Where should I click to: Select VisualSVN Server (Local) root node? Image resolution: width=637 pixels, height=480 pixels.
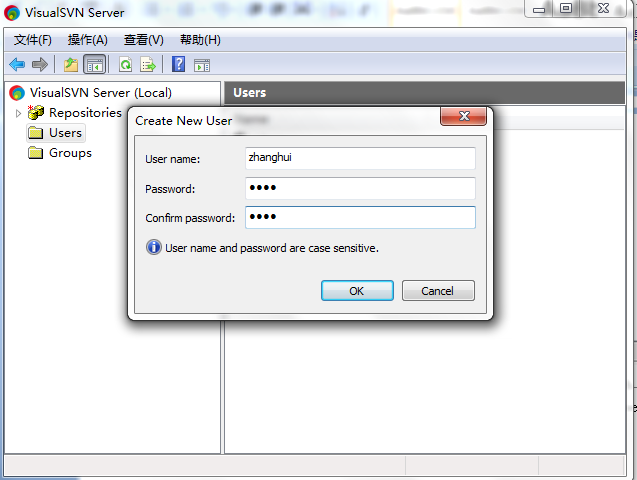101,93
